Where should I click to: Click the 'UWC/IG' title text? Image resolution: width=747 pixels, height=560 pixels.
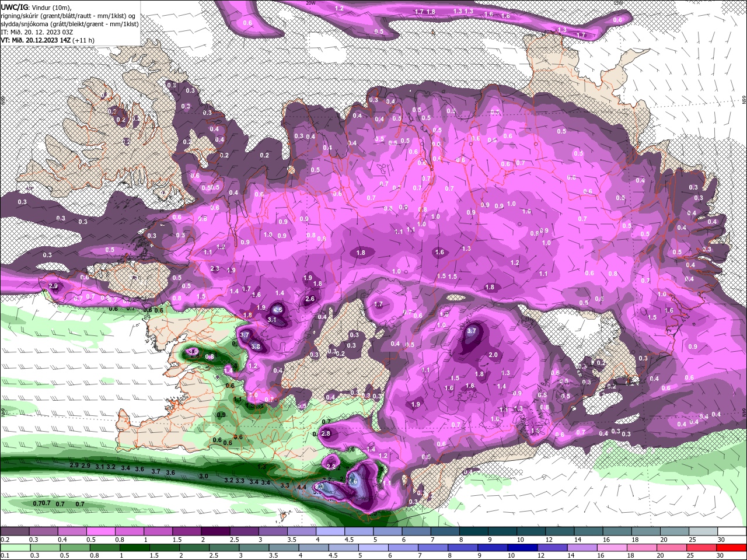coord(15,6)
